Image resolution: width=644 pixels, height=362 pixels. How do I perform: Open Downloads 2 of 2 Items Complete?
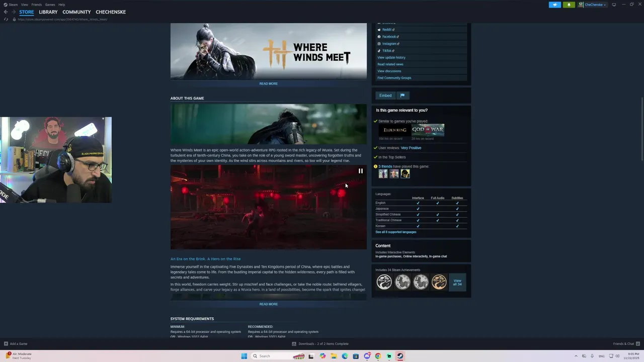[320, 344]
